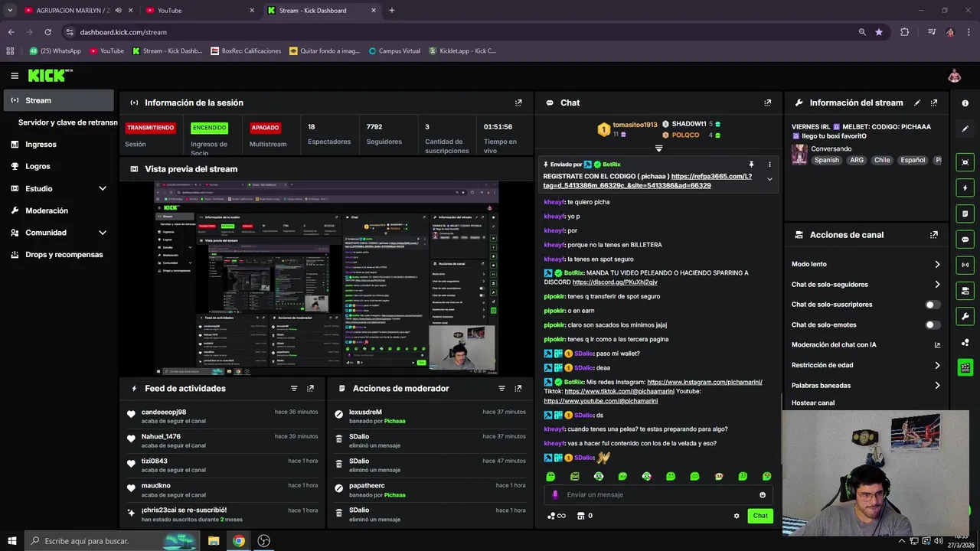Open chat settings gear icon
Viewport: 980px width, 551px height.
[737, 516]
